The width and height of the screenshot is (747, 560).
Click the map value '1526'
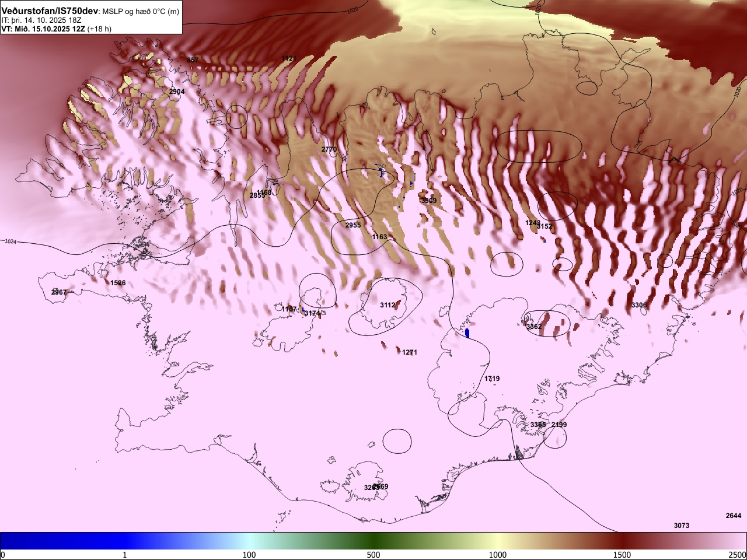118,283
